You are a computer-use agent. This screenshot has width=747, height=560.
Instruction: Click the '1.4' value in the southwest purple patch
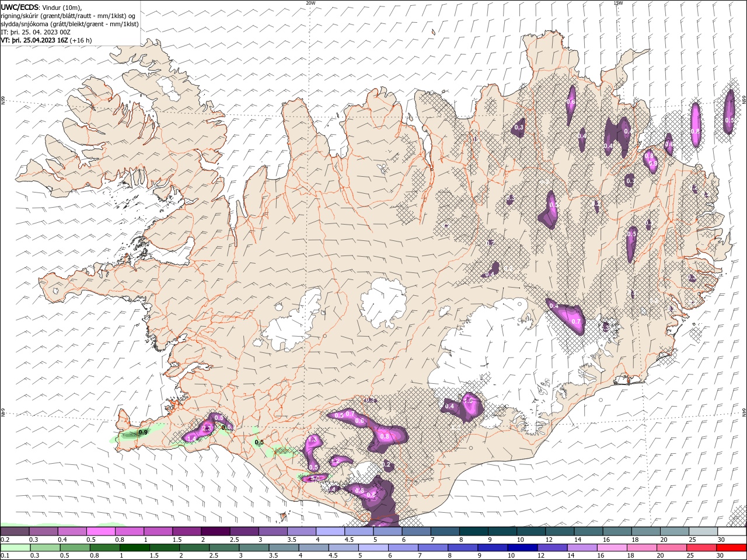coord(191,438)
